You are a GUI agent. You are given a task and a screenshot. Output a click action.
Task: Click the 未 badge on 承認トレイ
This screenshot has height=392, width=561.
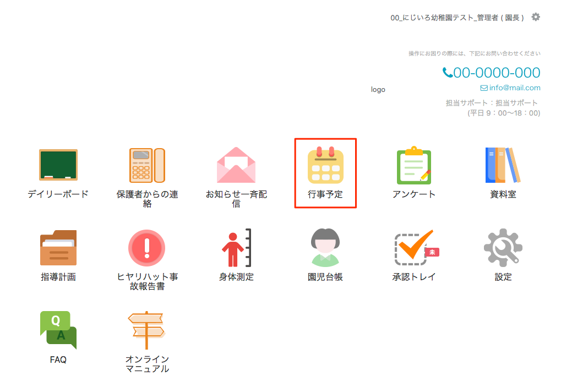pos(432,252)
